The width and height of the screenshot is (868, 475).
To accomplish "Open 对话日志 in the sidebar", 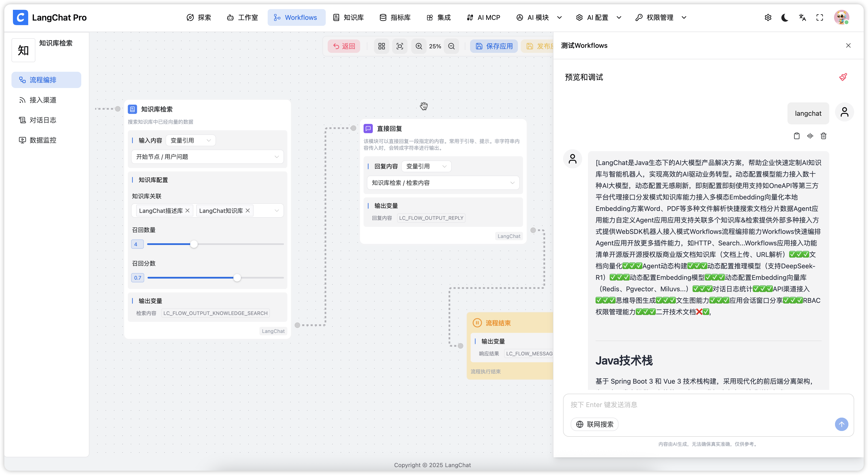I will 43,120.
